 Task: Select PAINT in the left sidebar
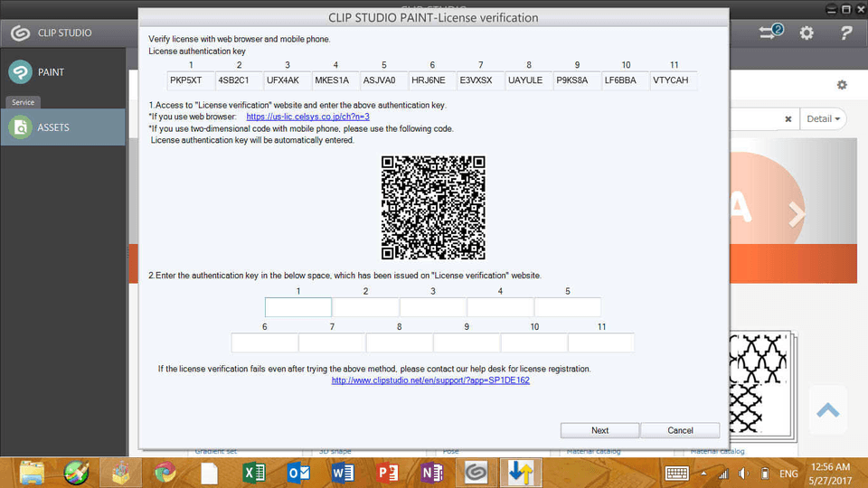click(x=51, y=72)
